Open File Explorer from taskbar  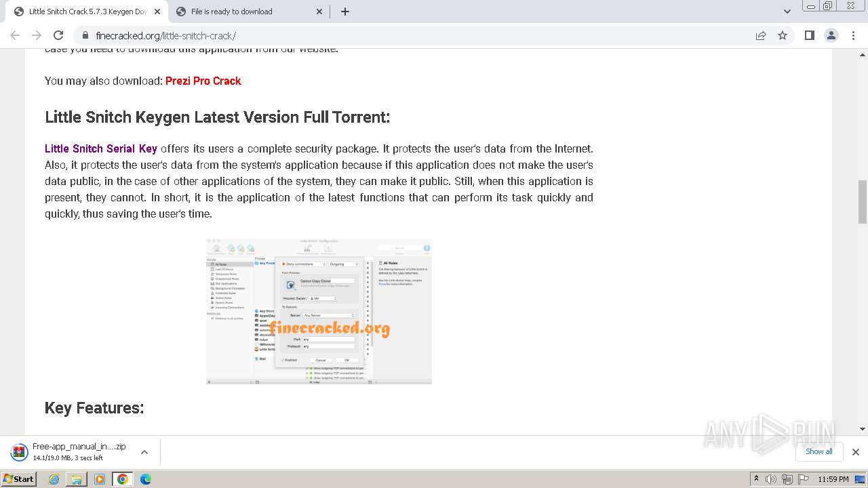pos(77,479)
